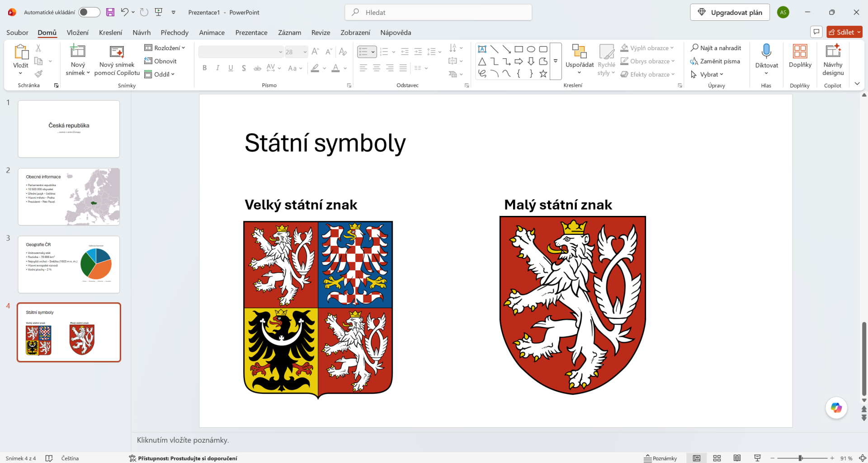
Task: Toggle Automatické ukládání switch
Action: [89, 12]
